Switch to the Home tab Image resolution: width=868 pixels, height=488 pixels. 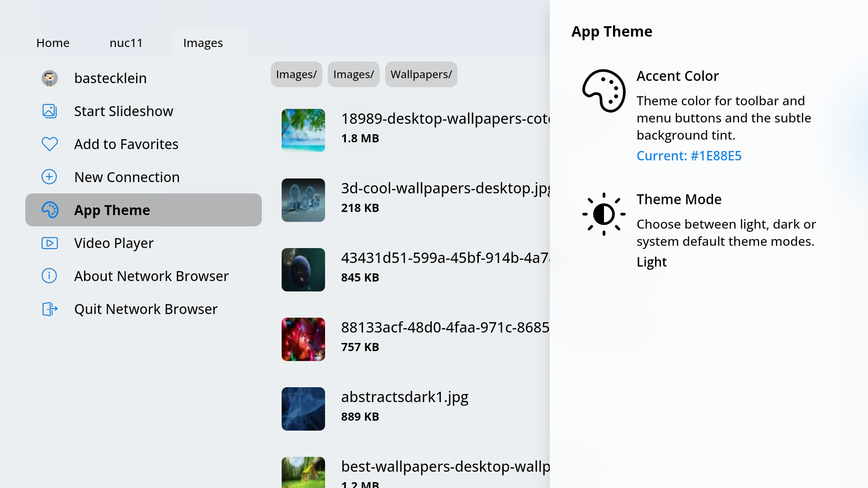52,42
